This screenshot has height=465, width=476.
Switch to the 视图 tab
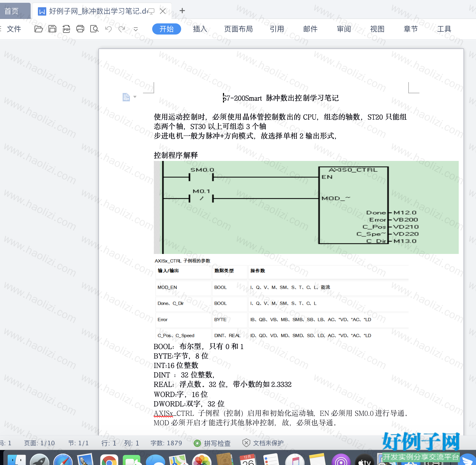[x=377, y=29]
